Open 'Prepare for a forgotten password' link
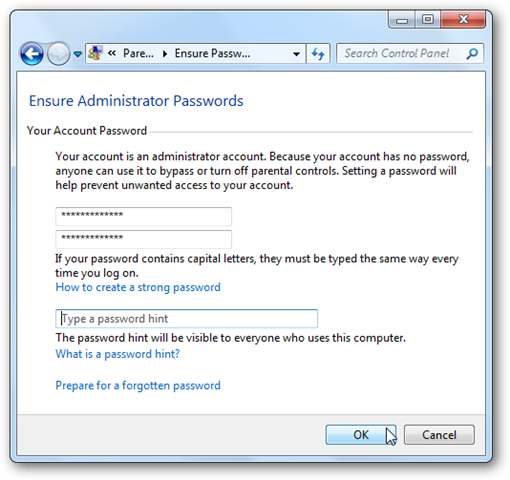This screenshot has width=510, height=480. pos(138,385)
